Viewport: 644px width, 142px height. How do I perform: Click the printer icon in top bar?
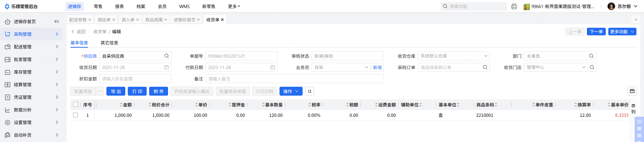514,6
